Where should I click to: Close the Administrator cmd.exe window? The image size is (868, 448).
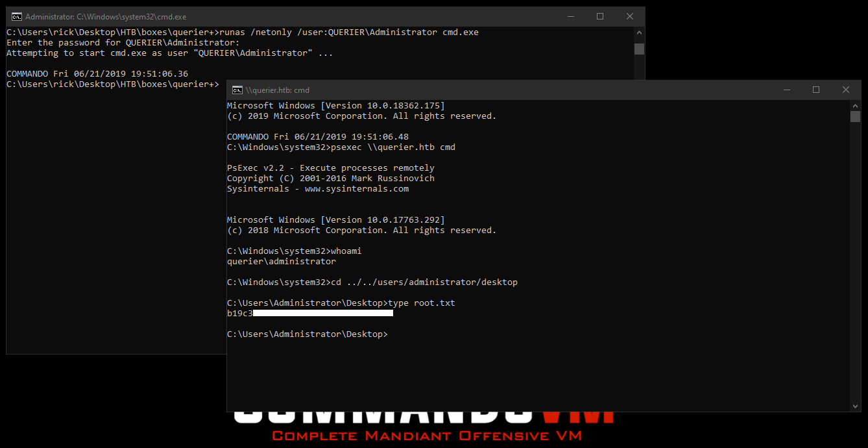(630, 17)
